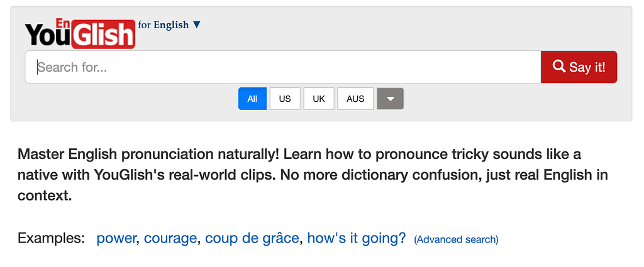
Task: Click the red En badge on logo
Action: [x=63, y=23]
